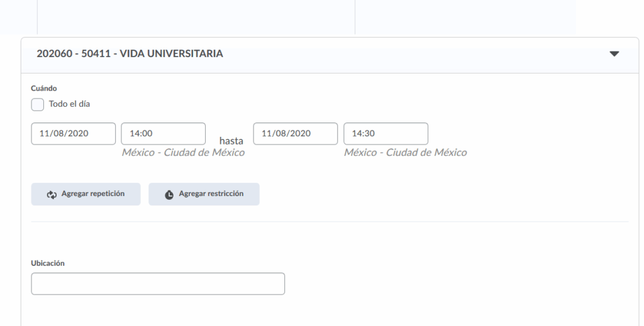Open the start date field 11/08/2020
Viewport: 644px width, 326px height.
pyautogui.click(x=73, y=134)
